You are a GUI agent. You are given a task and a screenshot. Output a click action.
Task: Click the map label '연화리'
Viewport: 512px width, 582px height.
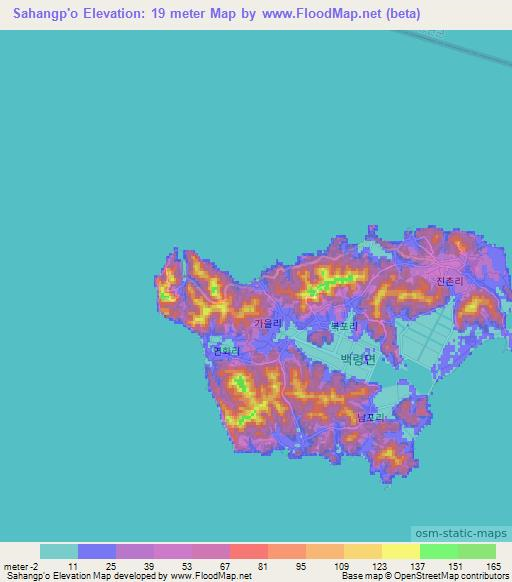tap(226, 351)
